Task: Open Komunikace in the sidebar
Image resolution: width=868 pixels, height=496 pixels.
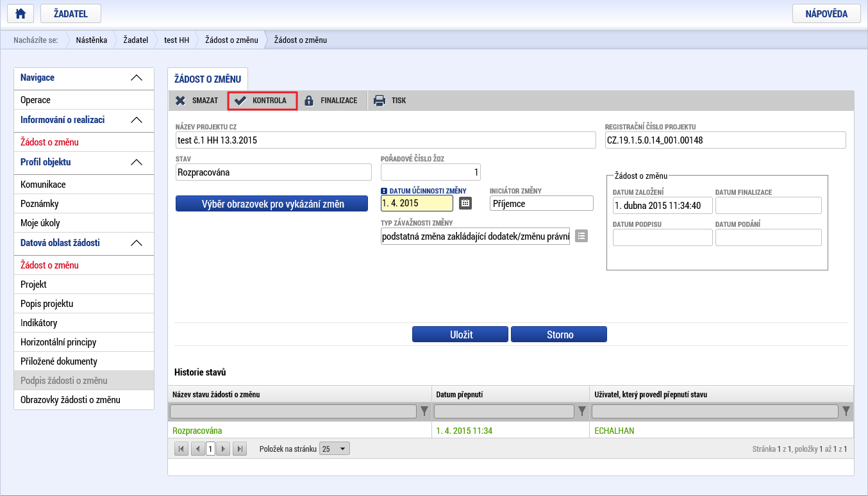Action: tap(84, 185)
